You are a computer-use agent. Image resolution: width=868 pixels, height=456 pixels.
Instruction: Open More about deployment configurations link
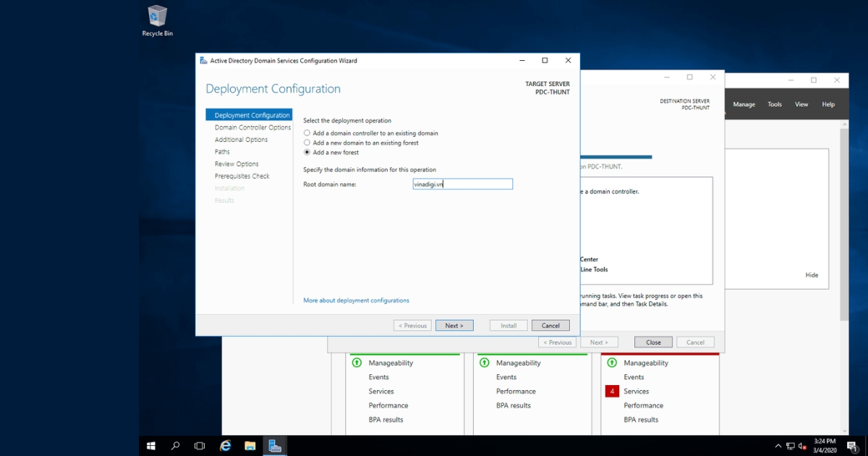[x=356, y=300]
